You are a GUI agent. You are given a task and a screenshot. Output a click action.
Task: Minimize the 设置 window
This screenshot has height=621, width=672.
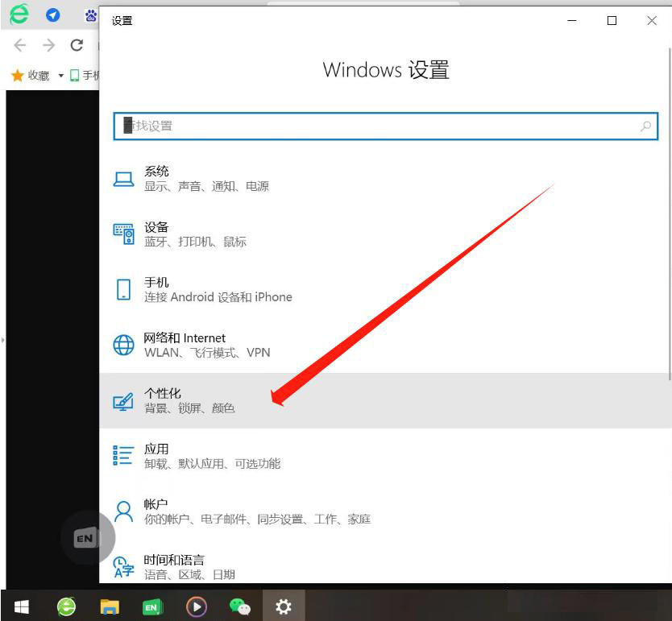[572, 21]
